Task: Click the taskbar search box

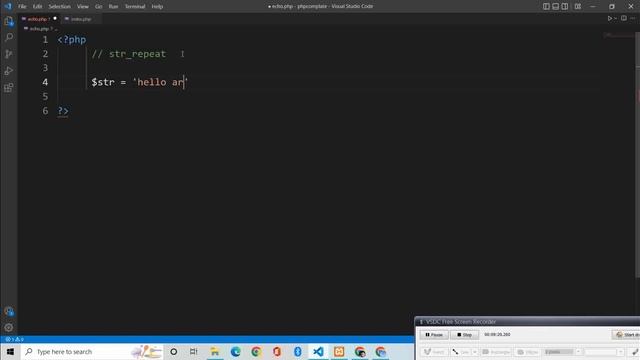Action: pyautogui.click(x=92, y=351)
